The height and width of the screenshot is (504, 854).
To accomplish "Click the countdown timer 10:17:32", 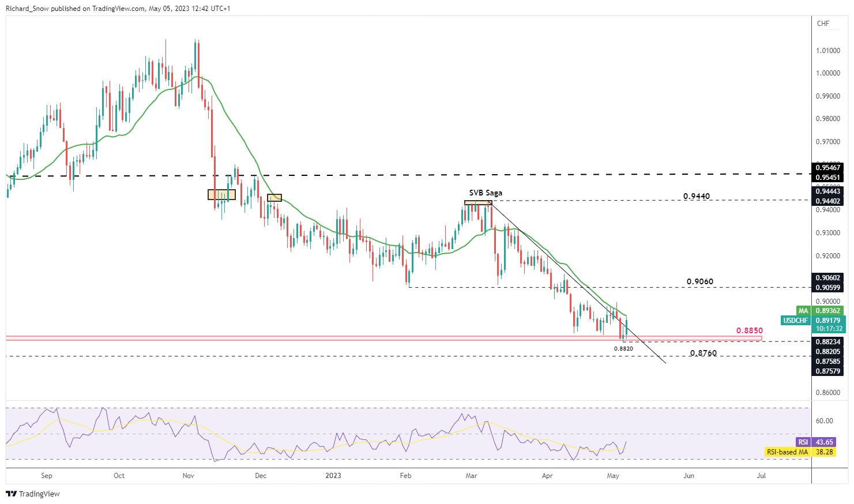I will click(829, 329).
